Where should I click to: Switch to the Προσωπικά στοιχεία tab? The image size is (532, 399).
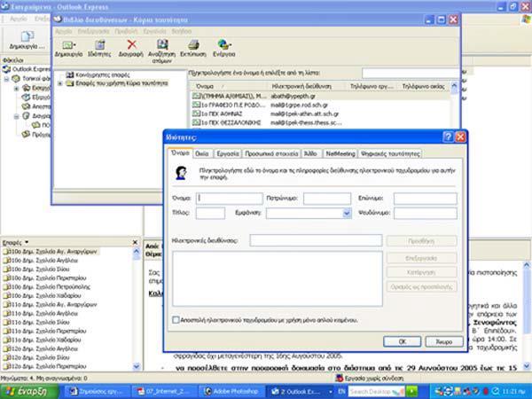[271, 153]
